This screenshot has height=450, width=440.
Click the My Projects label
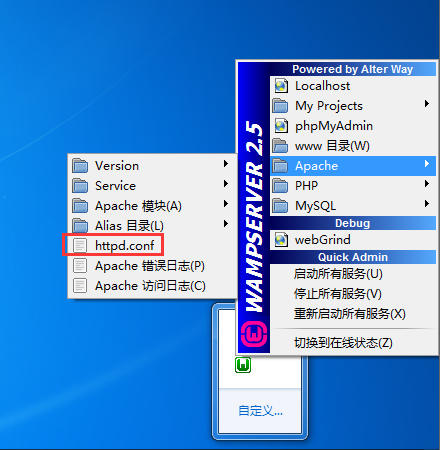(329, 106)
